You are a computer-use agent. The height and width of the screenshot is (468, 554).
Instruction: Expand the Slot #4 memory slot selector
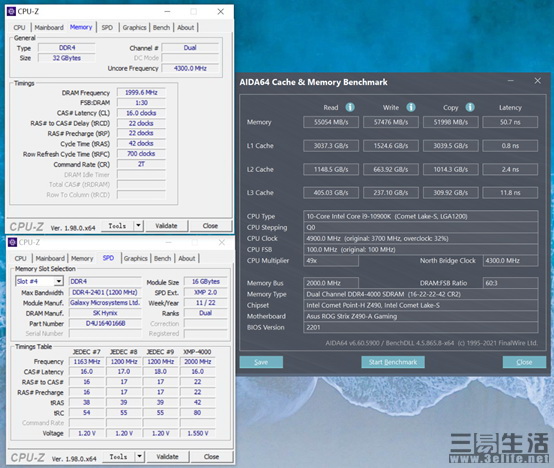click(x=59, y=281)
